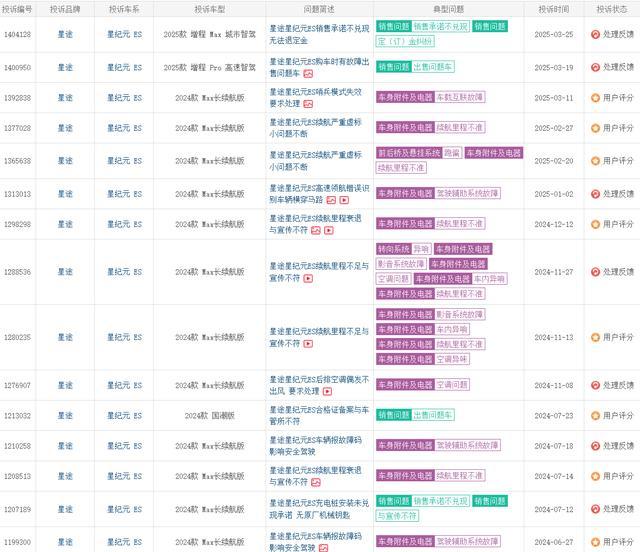Open the picture icon in complaint 1400950 row
The image size is (640, 552).
308,74
